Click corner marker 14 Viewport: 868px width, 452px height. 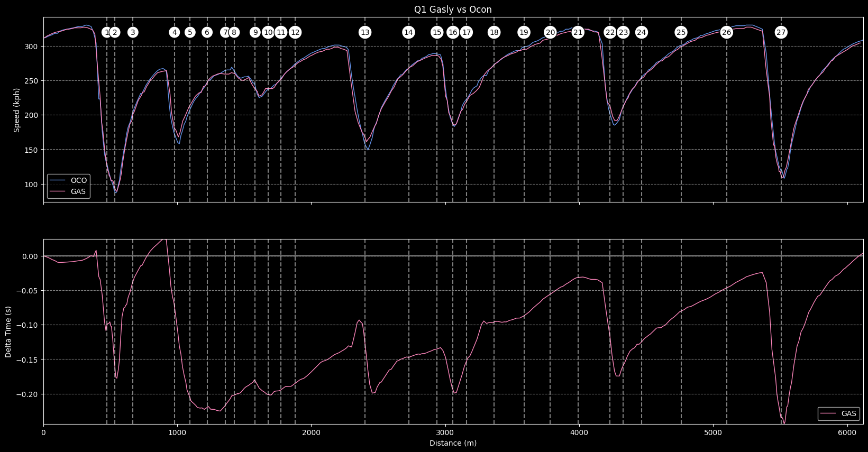pyautogui.click(x=408, y=32)
